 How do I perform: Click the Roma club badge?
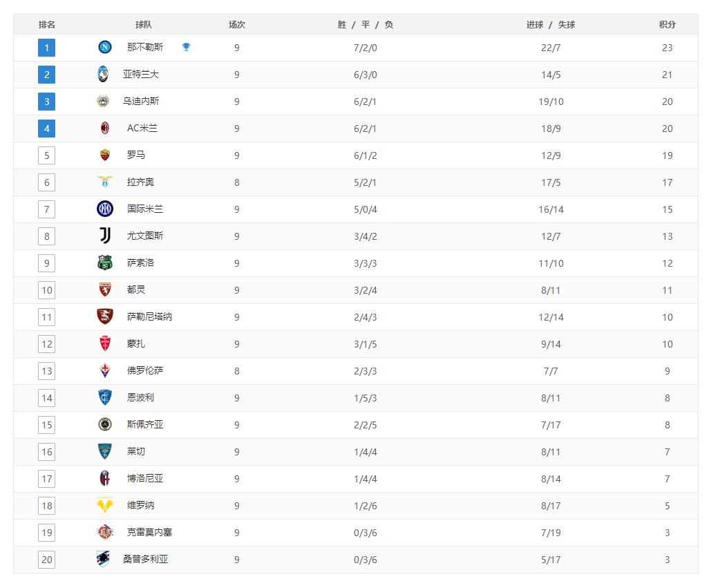coord(105,155)
